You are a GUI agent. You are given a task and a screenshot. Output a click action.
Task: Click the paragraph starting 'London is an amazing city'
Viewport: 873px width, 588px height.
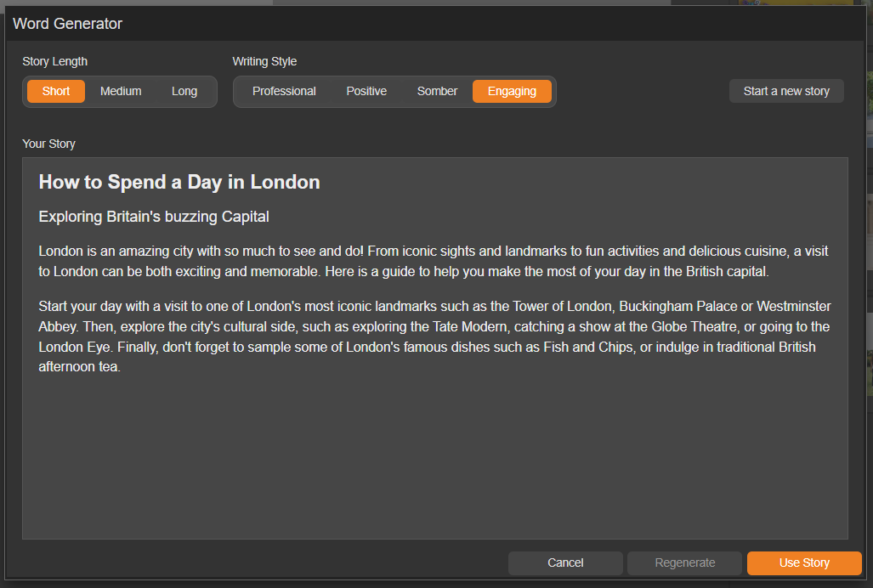pyautogui.click(x=433, y=262)
